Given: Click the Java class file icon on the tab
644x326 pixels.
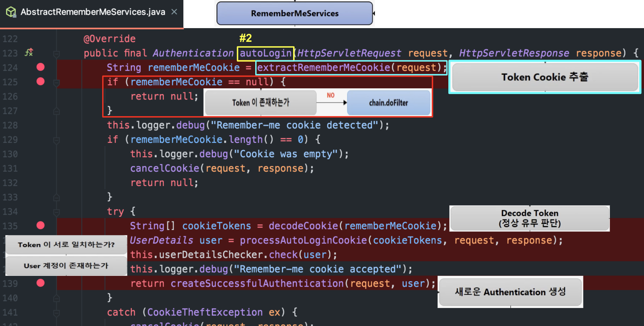Looking at the screenshot, I should (11, 12).
